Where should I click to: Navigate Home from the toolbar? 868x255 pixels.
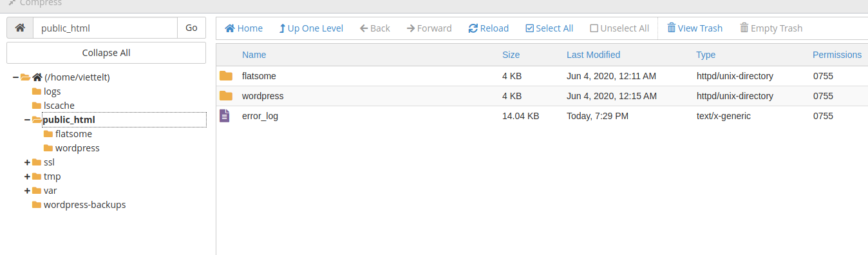pos(243,28)
